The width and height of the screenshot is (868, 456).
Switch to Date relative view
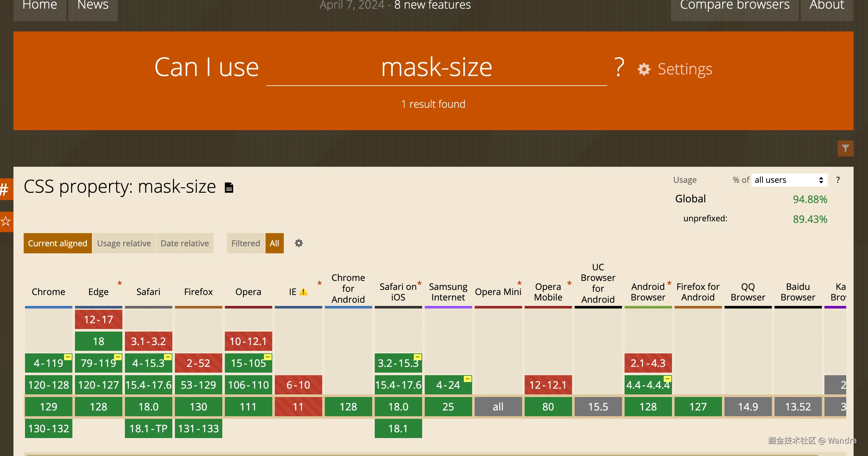(x=184, y=243)
